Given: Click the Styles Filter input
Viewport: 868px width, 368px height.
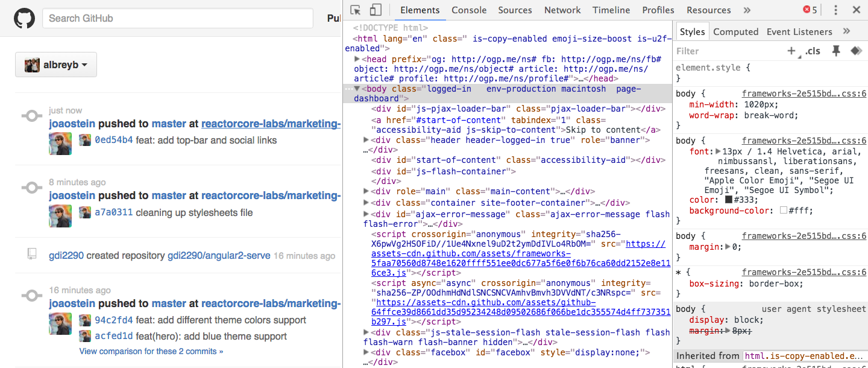Looking at the screenshot, I should (x=728, y=51).
